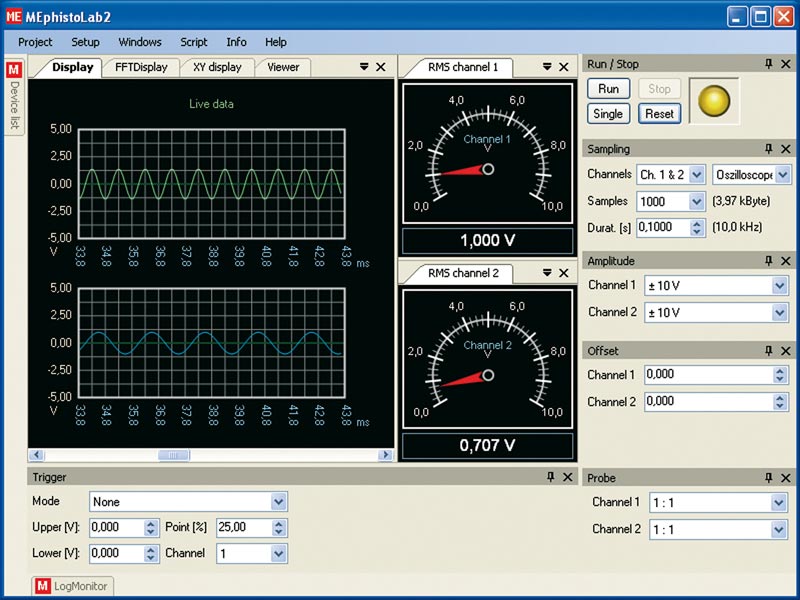The image size is (800, 600).
Task: Pin the Amplitude panel
Action: (769, 261)
